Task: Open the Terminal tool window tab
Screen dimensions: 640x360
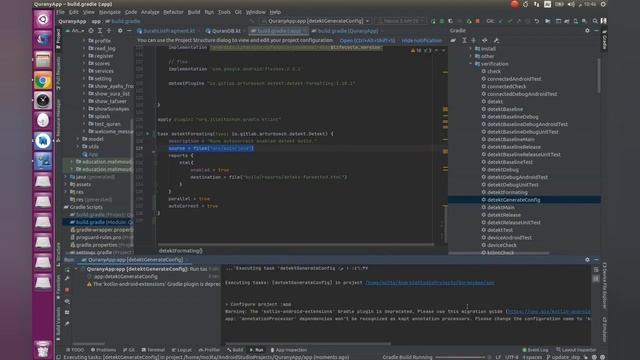Action: coord(153,350)
